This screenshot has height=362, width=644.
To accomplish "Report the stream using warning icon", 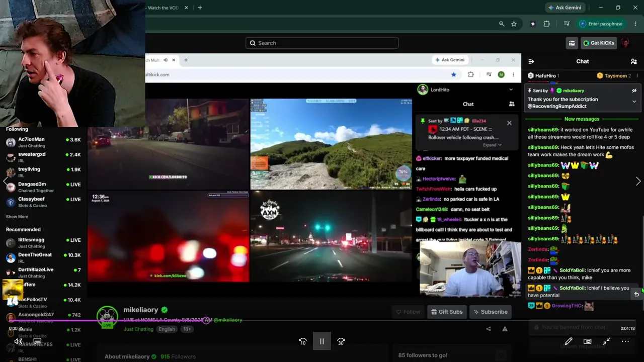I will coord(505,329).
